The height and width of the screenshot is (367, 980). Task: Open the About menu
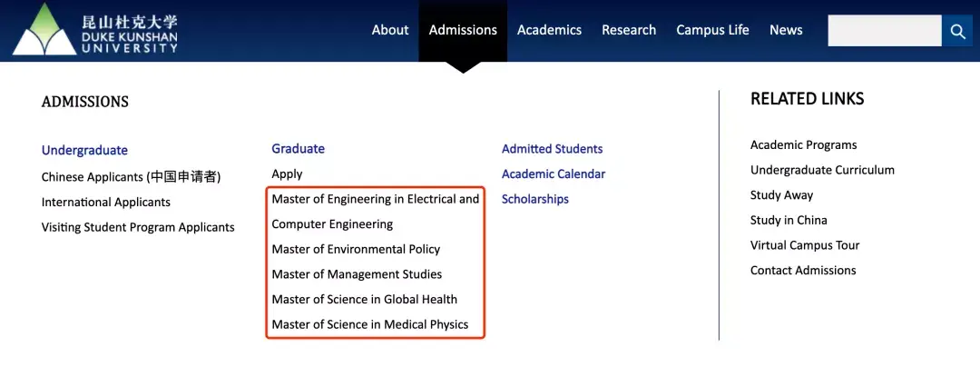[390, 30]
